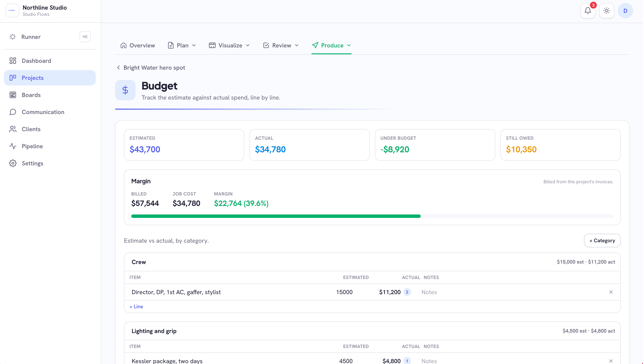Edit the Crew estimated 15000 field
Image resolution: width=643 pixels, height=364 pixels.
(x=344, y=292)
